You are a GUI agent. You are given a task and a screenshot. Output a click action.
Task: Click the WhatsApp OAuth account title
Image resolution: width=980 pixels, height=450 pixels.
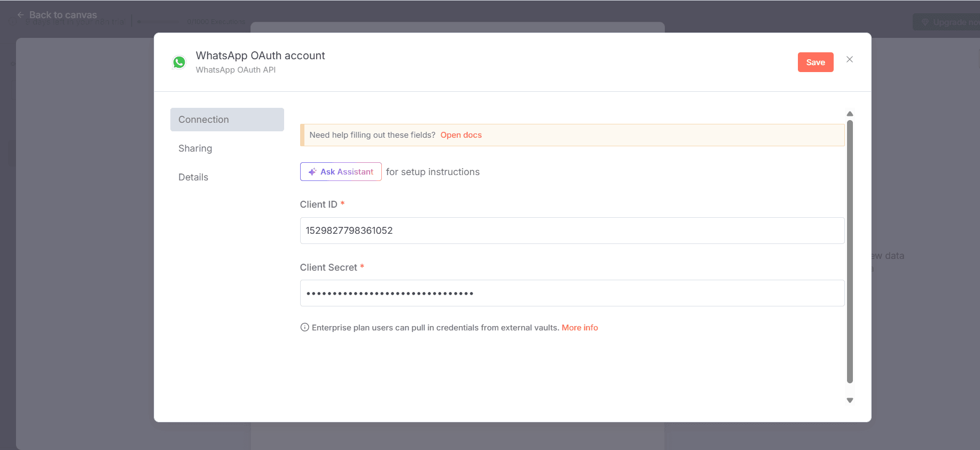[260, 56]
